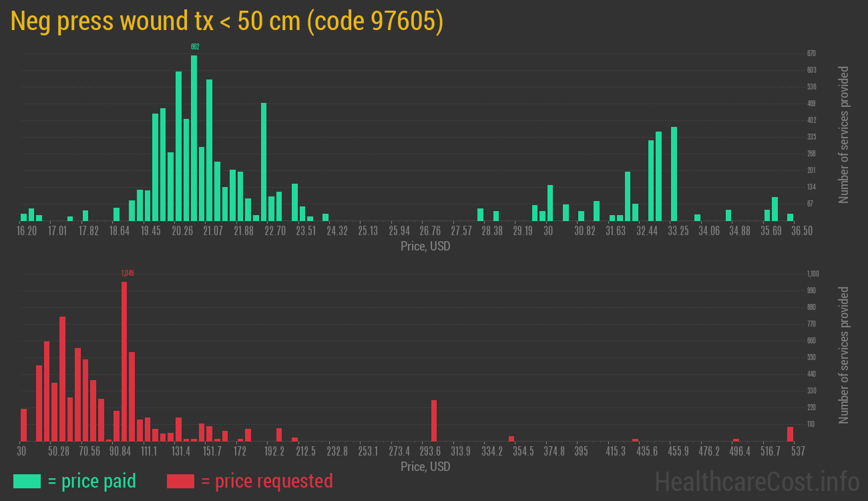Viewport: 868px width, 501px height.
Task: Click the isolated red bar near 293.6
Action: click(x=434, y=421)
